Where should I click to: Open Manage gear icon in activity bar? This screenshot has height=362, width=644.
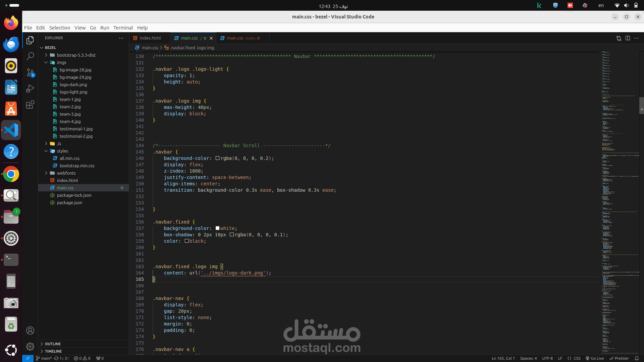(x=30, y=347)
